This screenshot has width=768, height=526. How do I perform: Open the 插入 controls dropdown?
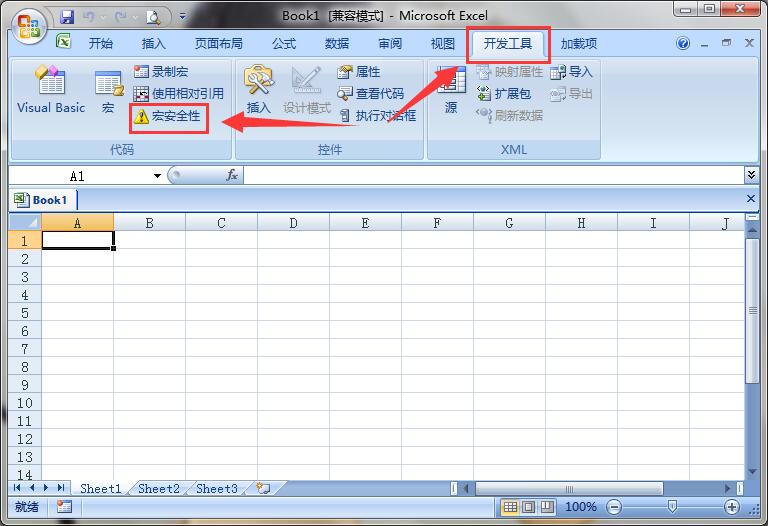[x=258, y=90]
